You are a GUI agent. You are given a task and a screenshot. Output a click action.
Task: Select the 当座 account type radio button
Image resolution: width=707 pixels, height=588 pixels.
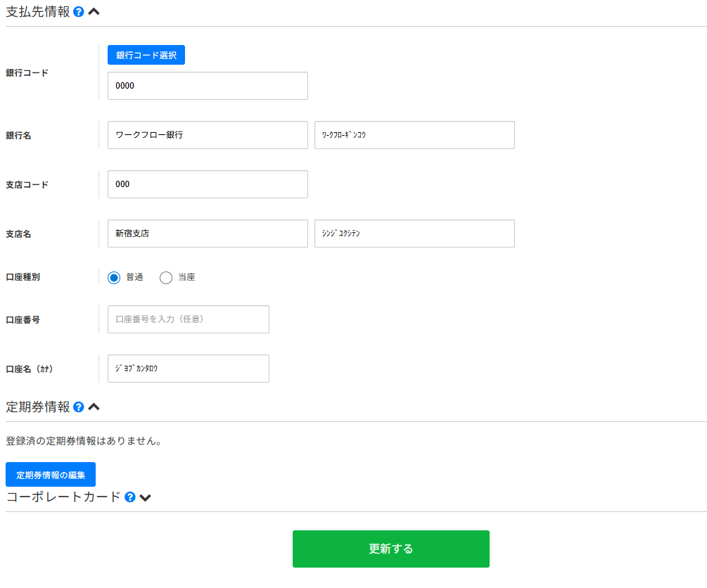(166, 277)
